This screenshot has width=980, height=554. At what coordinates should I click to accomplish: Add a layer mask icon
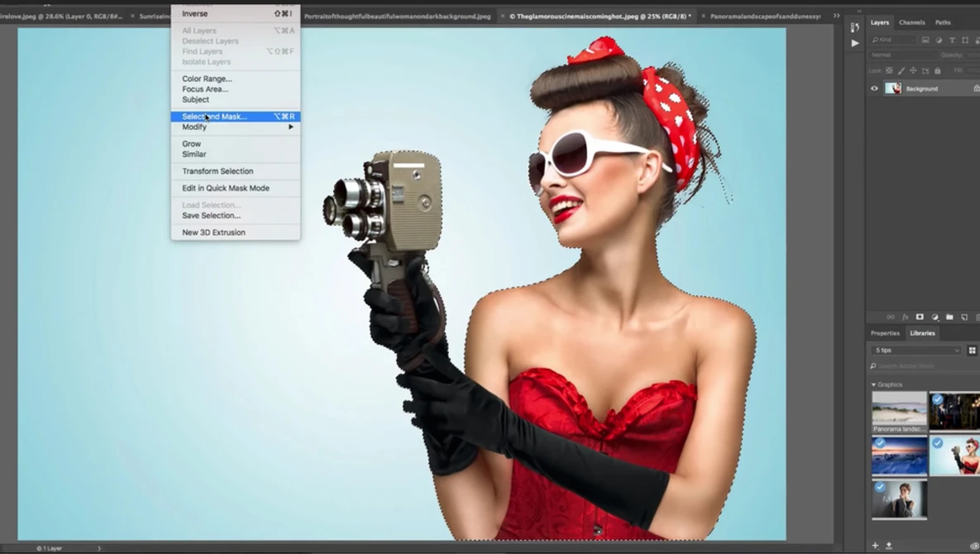coord(920,318)
